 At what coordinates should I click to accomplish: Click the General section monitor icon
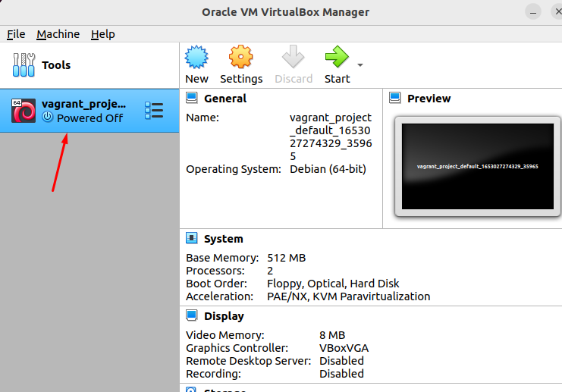click(192, 98)
